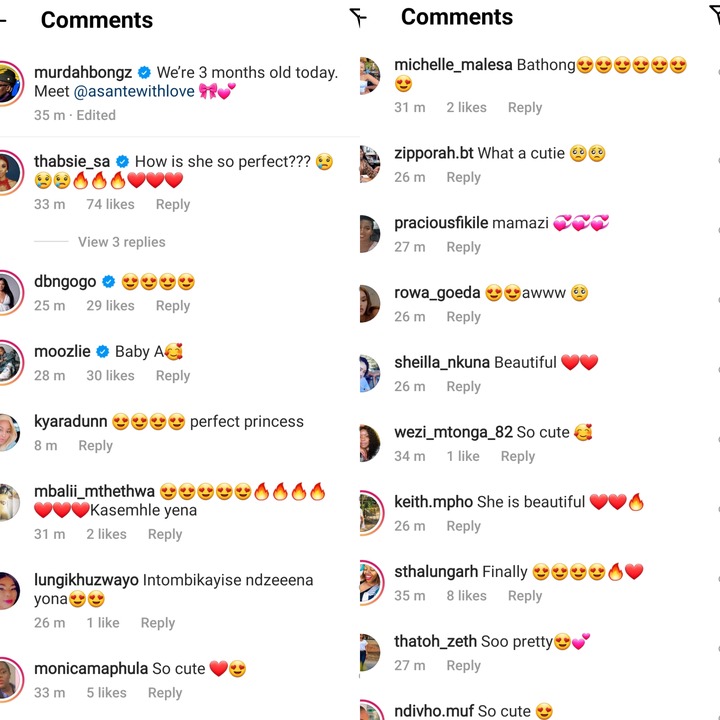720x720 pixels.
Task: Tap kyaradunn's profile avatar
Action: (9, 433)
